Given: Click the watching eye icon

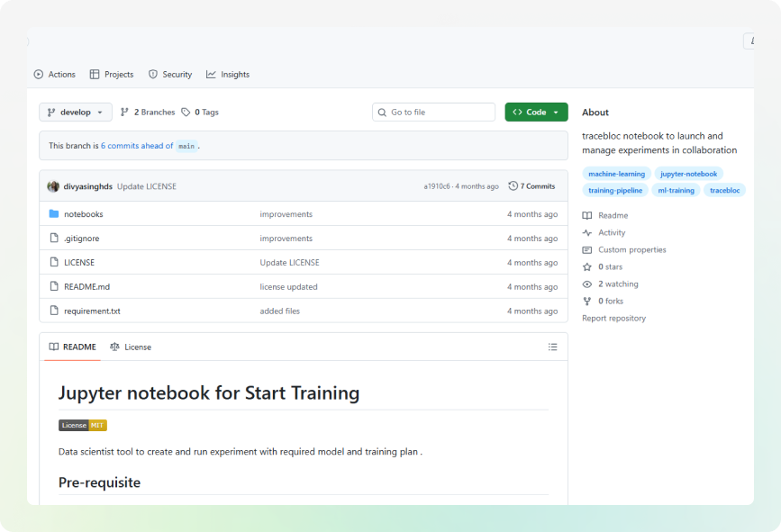Looking at the screenshot, I should click(x=587, y=284).
